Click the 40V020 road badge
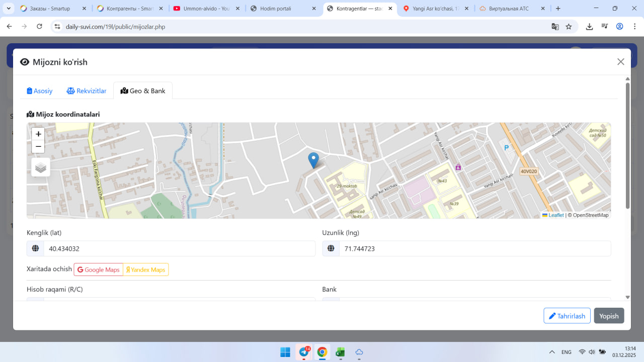 [529, 171]
